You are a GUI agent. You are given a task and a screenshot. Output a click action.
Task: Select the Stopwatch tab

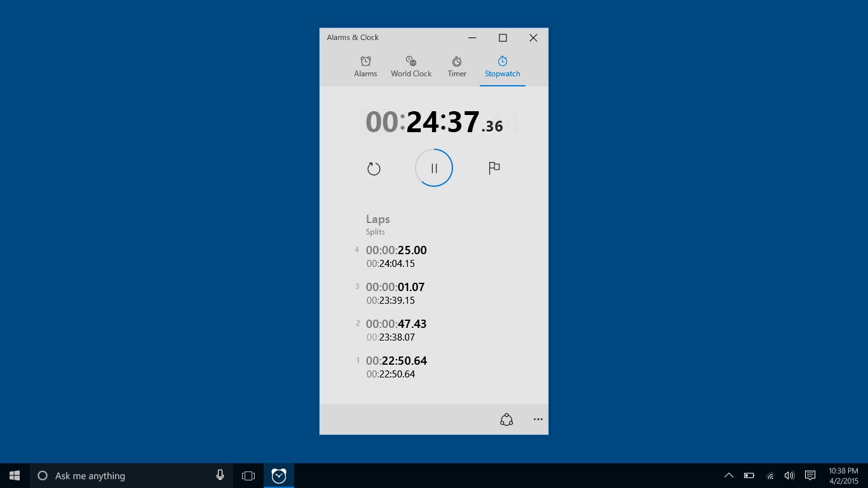[x=502, y=67]
